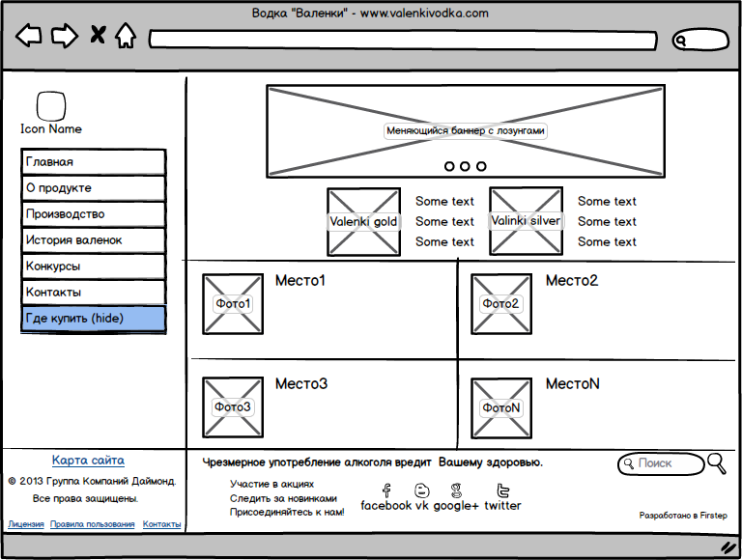The width and height of the screenshot is (742, 560).
Task: Click the Разработано в Firstep credit
Action: coord(683,515)
